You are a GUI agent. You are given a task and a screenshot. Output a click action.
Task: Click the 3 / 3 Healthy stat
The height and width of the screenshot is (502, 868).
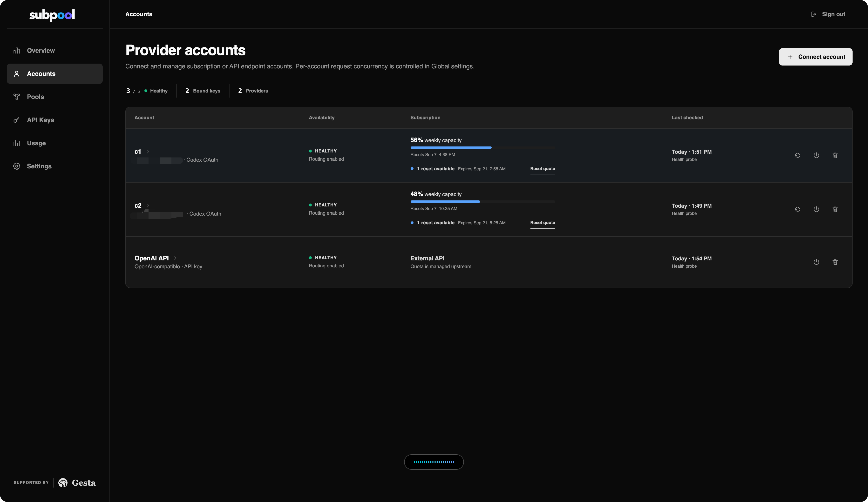[147, 91]
